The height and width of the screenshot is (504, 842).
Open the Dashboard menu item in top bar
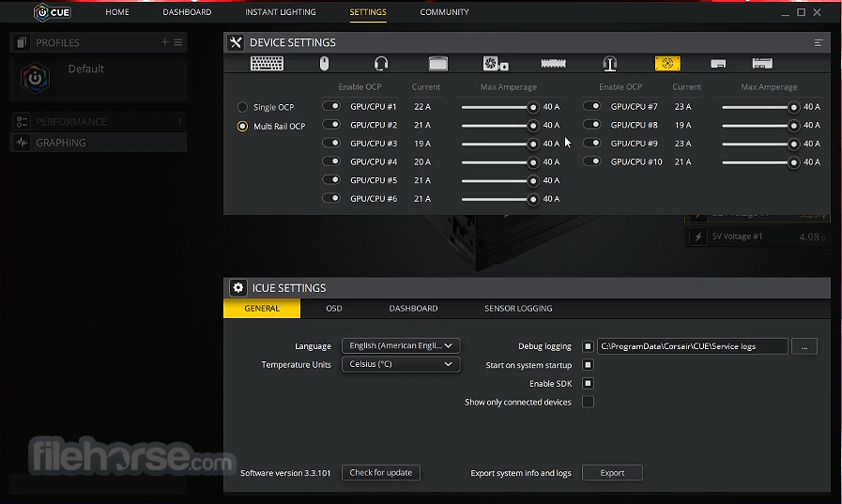[187, 12]
